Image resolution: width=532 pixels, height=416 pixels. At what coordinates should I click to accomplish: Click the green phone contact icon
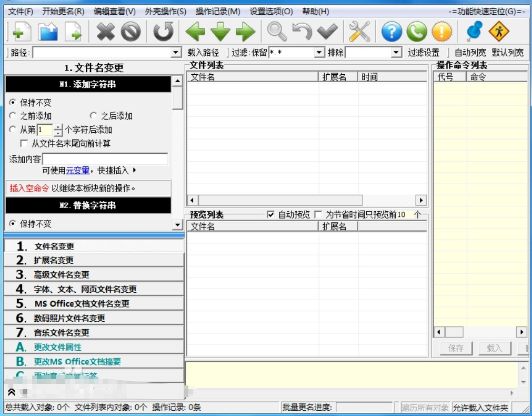[x=416, y=32]
